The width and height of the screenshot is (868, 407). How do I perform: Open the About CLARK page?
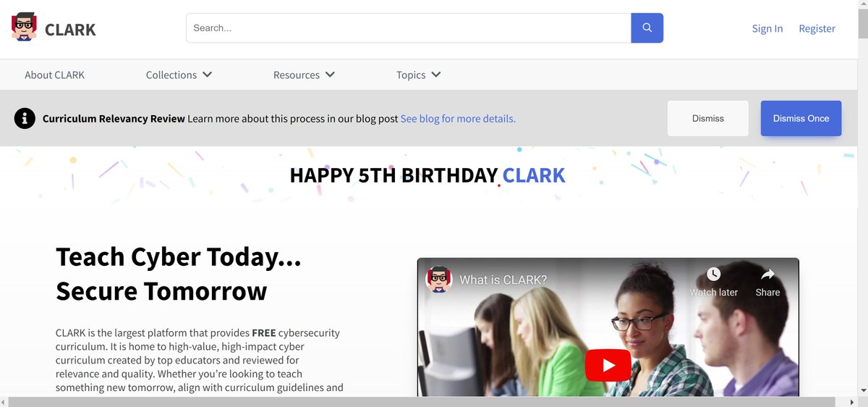[x=54, y=75]
